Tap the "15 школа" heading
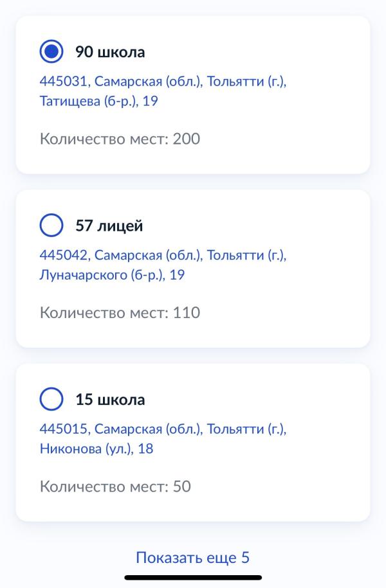 110,399
